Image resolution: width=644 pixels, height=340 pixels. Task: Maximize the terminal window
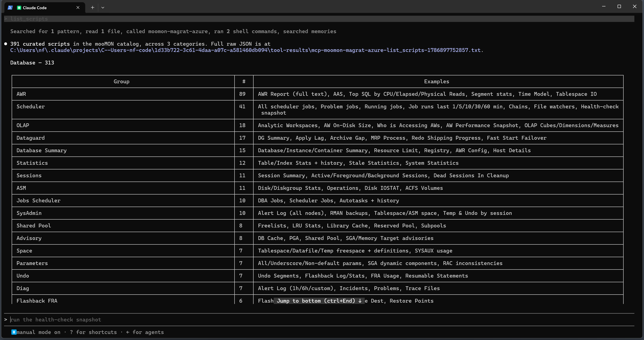point(619,6)
